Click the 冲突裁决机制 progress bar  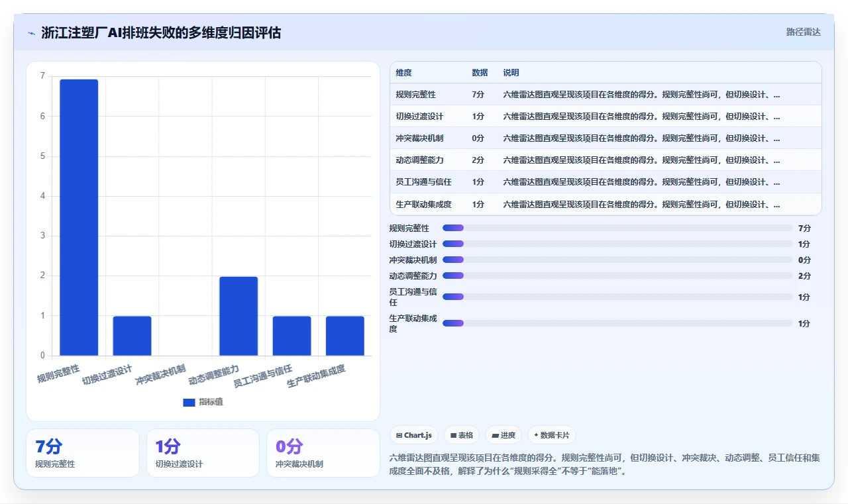(617, 260)
